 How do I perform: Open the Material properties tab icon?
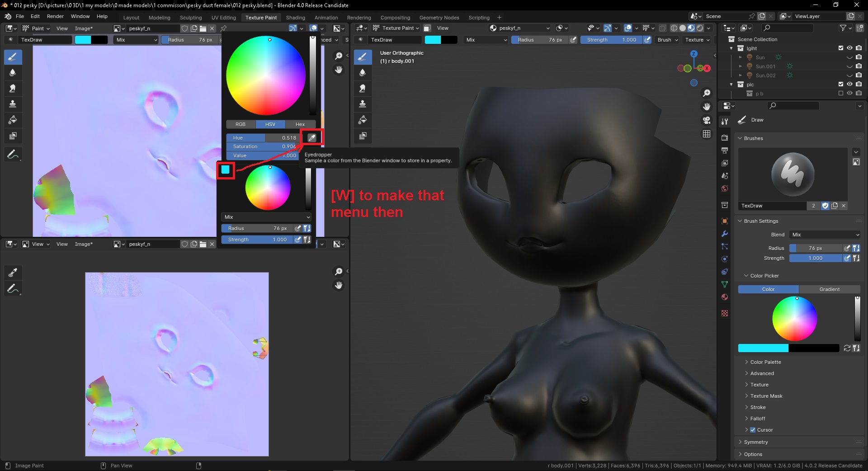click(x=725, y=297)
